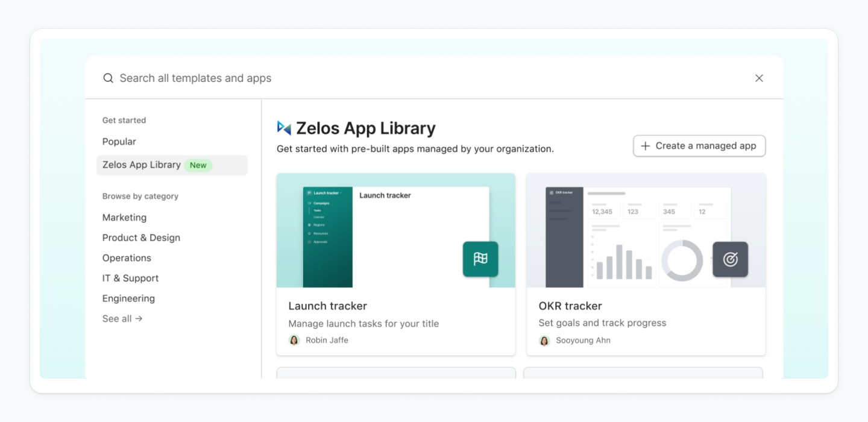This screenshot has width=868, height=422.
Task: Select Zelos App Library in sidebar
Action: coord(172,165)
